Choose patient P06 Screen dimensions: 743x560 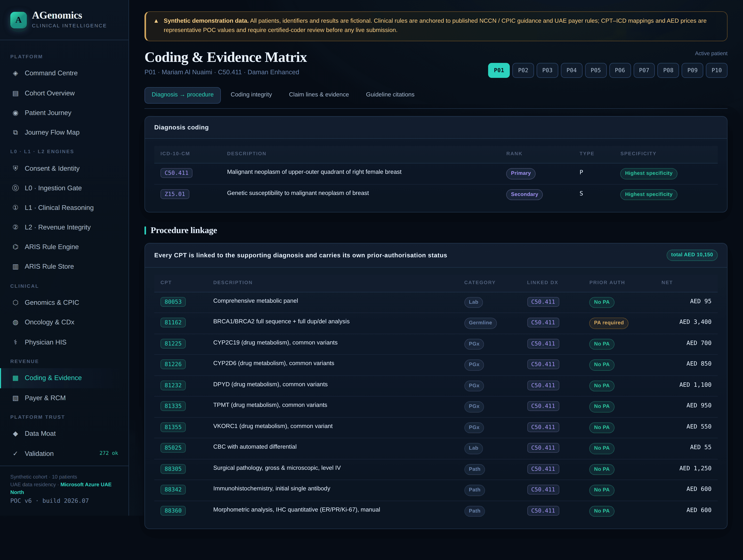click(x=620, y=70)
